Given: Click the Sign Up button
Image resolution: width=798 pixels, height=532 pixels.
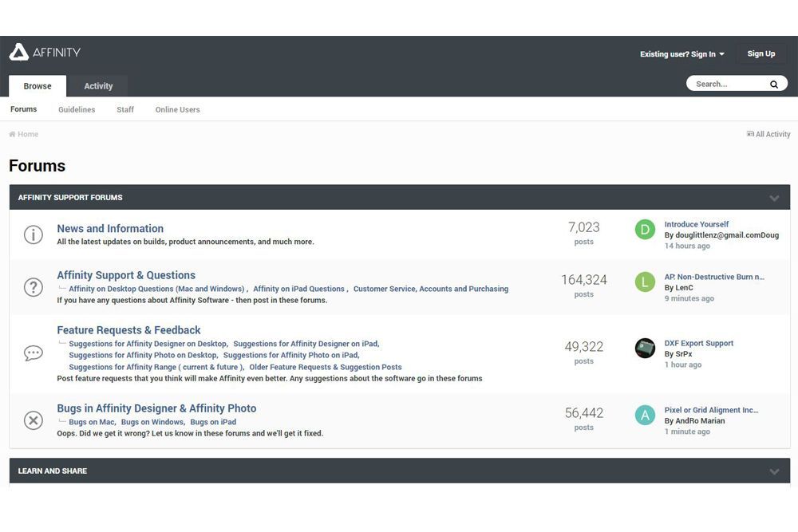Looking at the screenshot, I should click(x=760, y=53).
